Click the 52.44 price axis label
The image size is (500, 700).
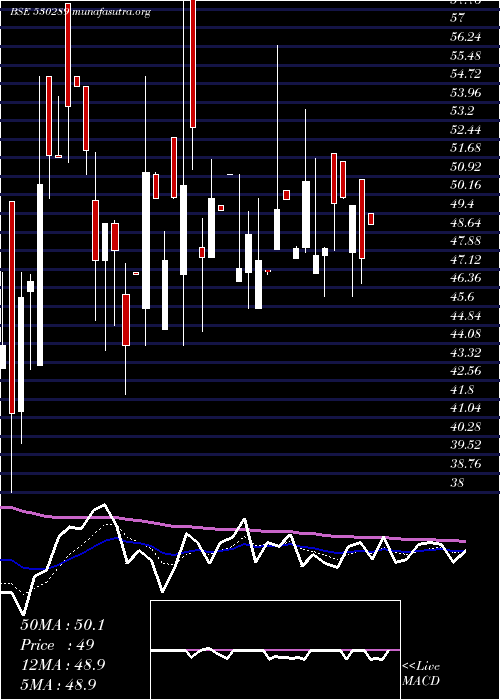point(465,130)
